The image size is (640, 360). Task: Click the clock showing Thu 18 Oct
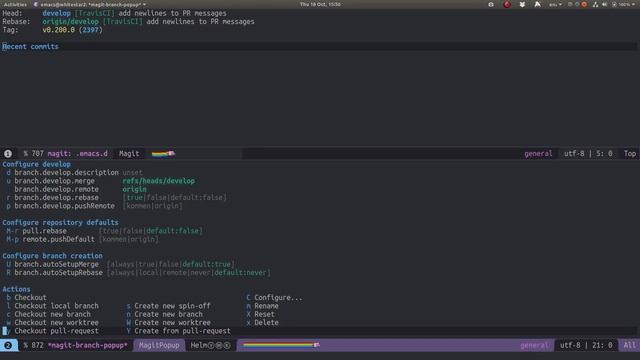pyautogui.click(x=320, y=4)
